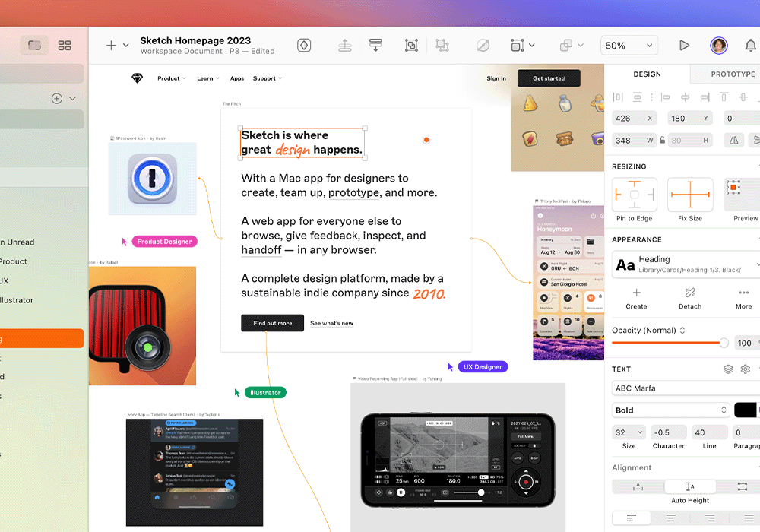Switch to the Design tab
The height and width of the screenshot is (532, 760).
[x=647, y=74]
